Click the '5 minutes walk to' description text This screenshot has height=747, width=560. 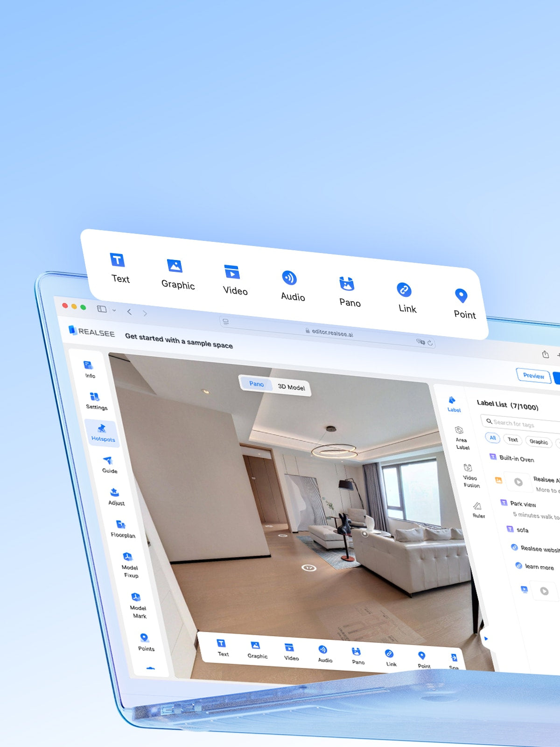pos(536,515)
